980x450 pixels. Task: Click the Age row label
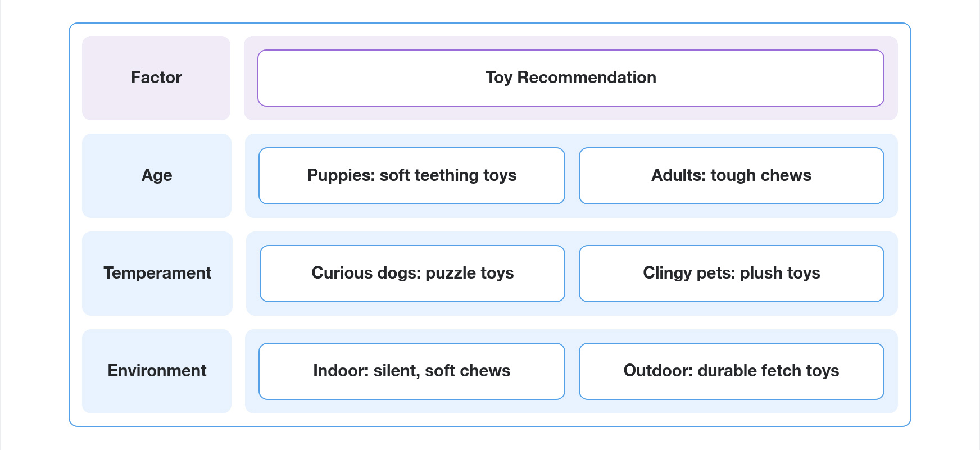[157, 175]
